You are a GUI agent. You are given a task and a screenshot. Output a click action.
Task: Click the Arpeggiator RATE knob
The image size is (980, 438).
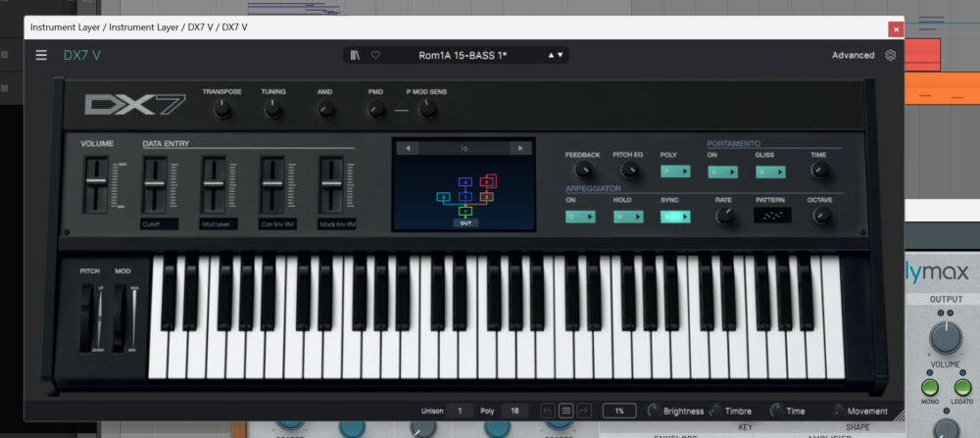724,217
